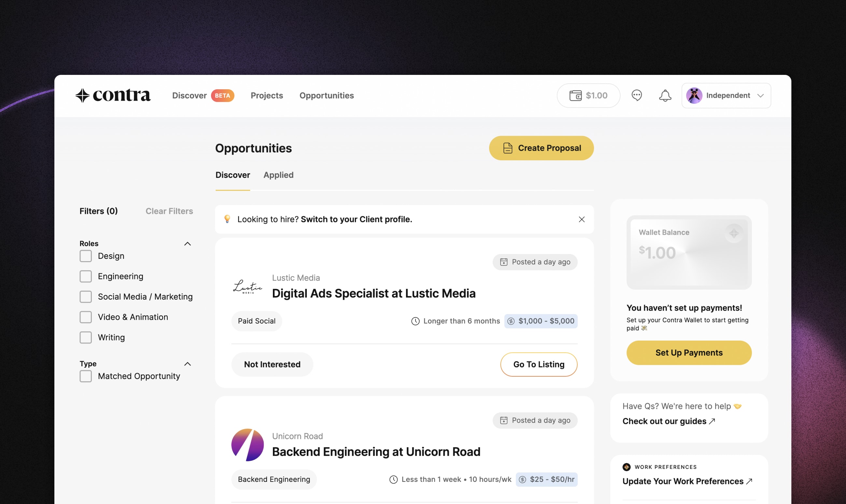Click the Contra logo

point(113,95)
